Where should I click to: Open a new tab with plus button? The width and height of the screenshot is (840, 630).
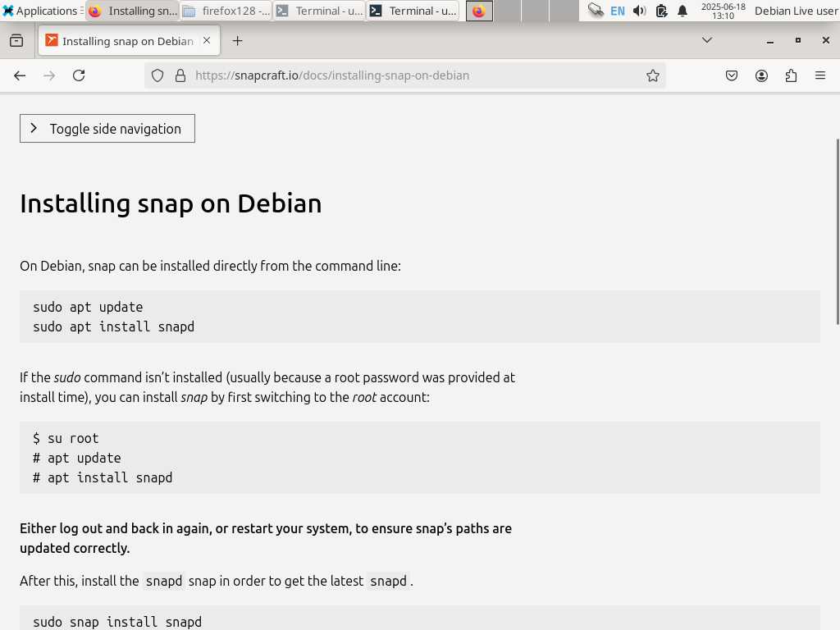pos(237,41)
